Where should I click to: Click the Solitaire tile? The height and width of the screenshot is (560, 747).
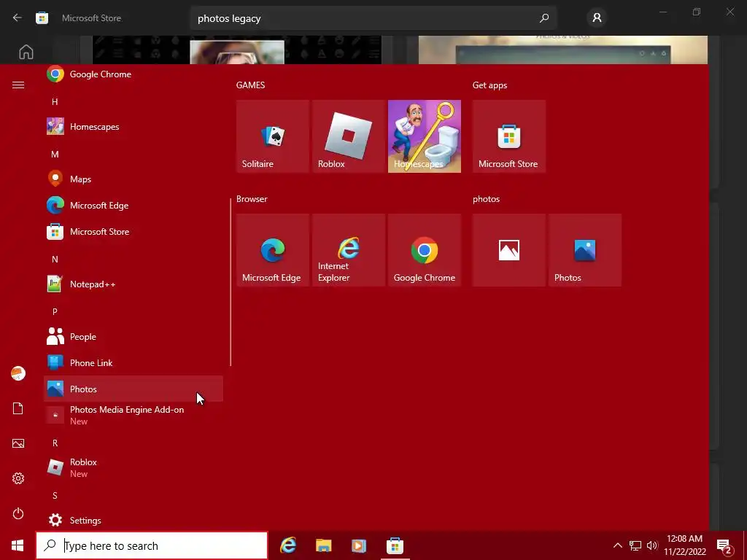pyautogui.click(x=273, y=136)
